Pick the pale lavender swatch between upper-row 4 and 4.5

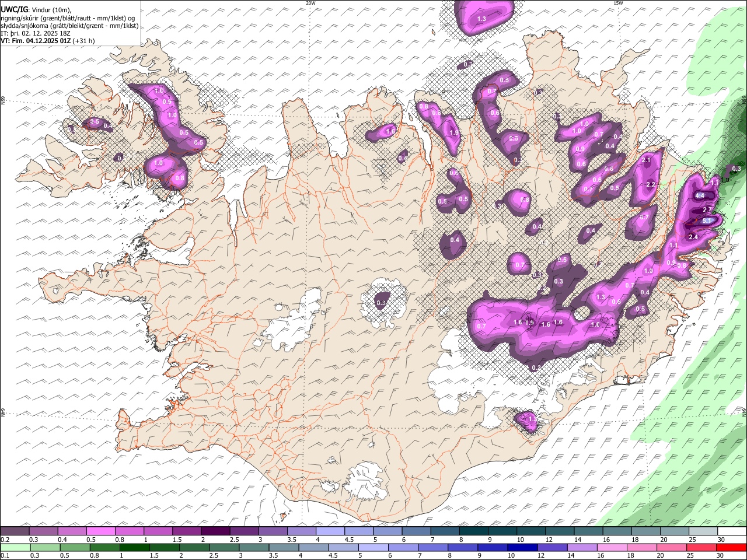330,531
